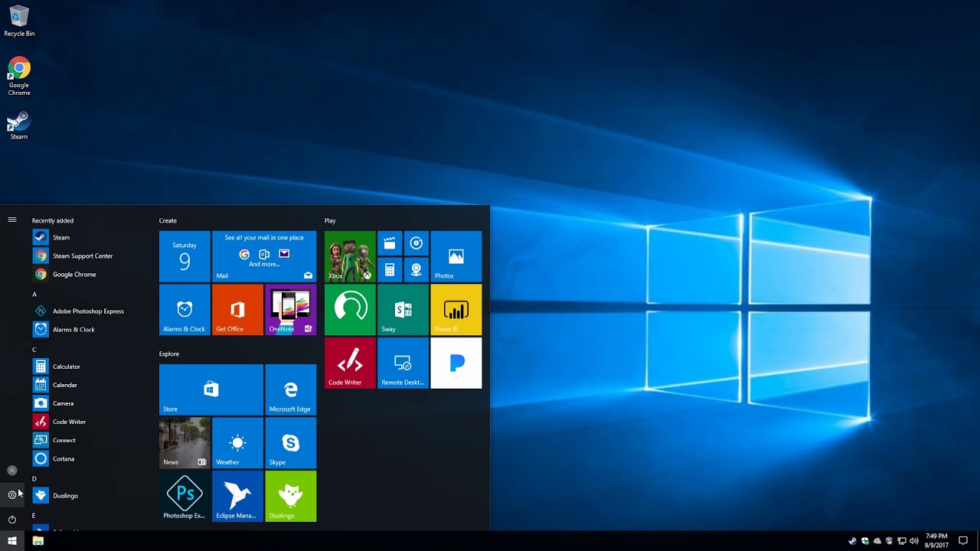Open File Explorer from the taskbar

[x=38, y=541]
